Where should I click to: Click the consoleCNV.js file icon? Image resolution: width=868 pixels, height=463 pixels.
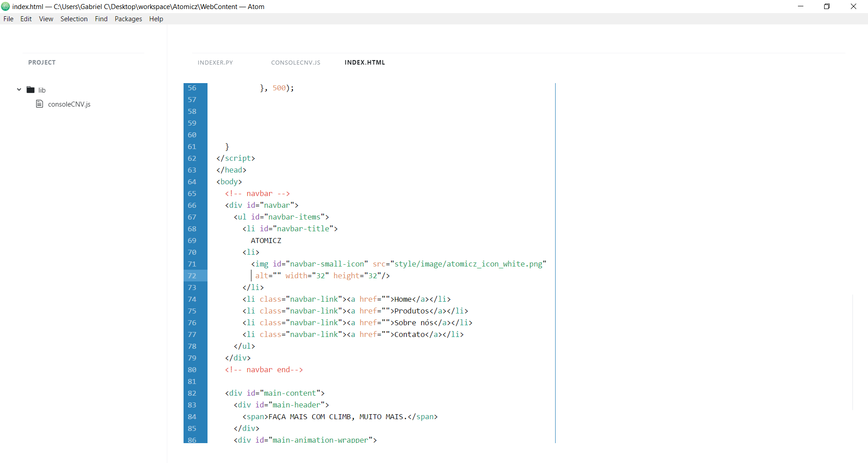tap(39, 104)
